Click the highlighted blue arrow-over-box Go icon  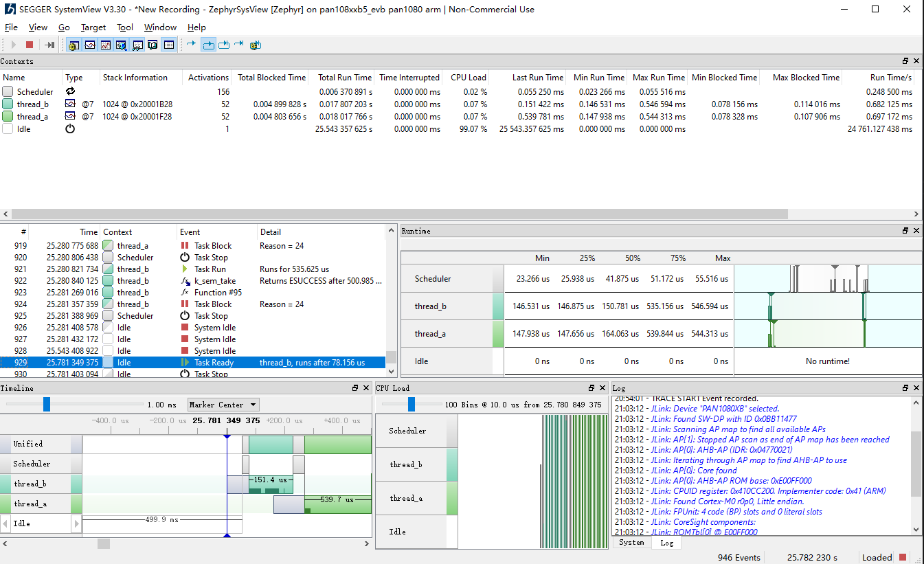[x=208, y=45]
